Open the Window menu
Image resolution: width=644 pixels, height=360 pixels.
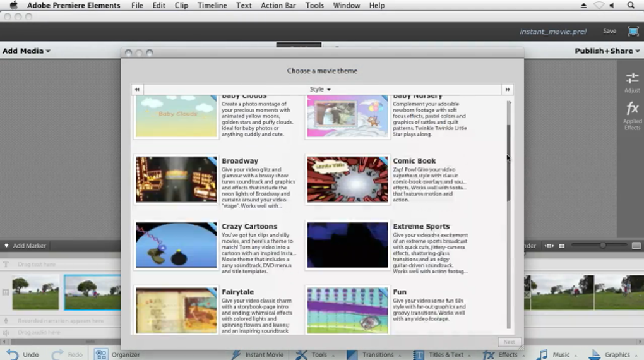(346, 5)
